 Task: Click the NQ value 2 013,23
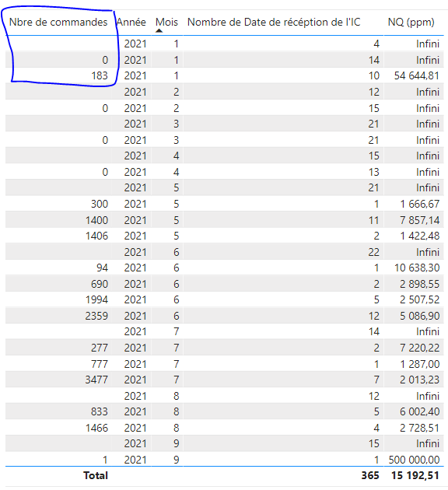(419, 380)
